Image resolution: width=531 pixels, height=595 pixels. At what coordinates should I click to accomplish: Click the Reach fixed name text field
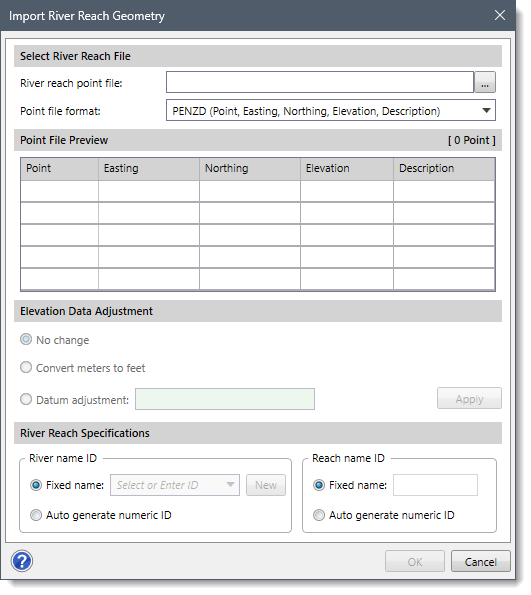pos(435,485)
